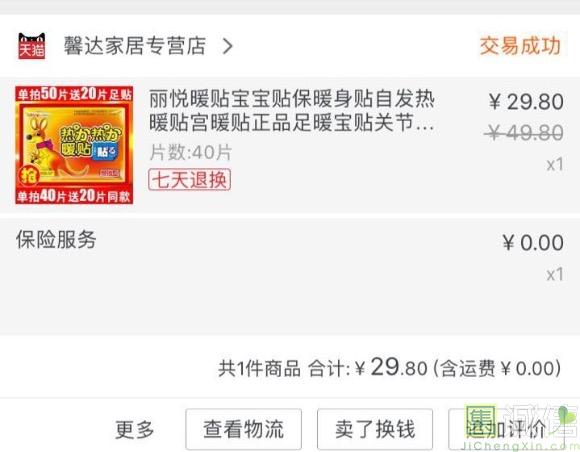
Task: Open the warm patch product thumbnail
Action: point(74,145)
